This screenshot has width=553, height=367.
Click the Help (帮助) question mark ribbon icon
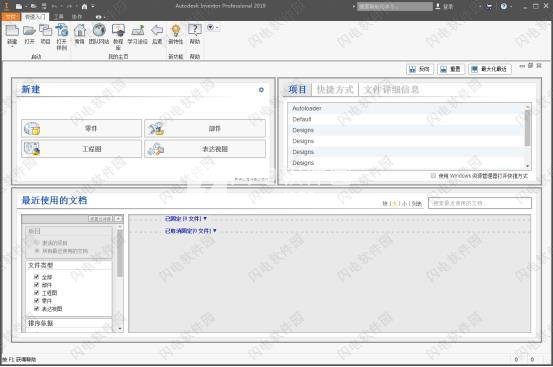(195, 30)
